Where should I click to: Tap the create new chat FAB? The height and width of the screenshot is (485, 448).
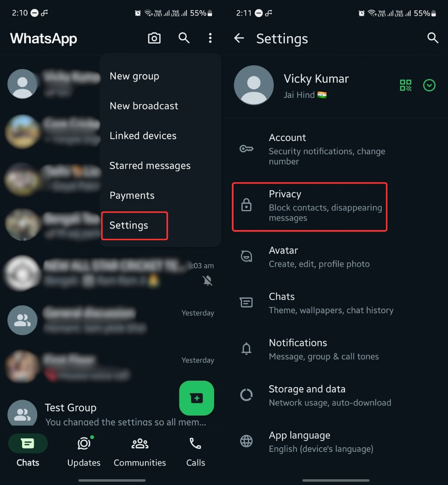pos(196,397)
